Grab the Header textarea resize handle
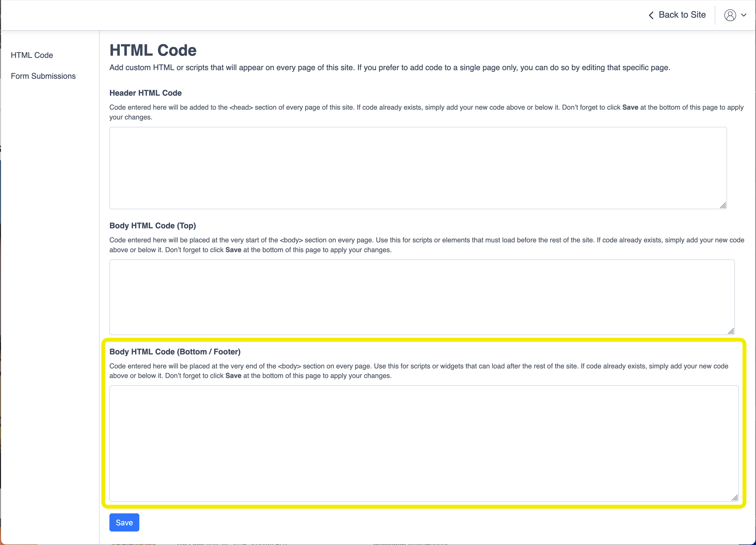 click(x=723, y=205)
